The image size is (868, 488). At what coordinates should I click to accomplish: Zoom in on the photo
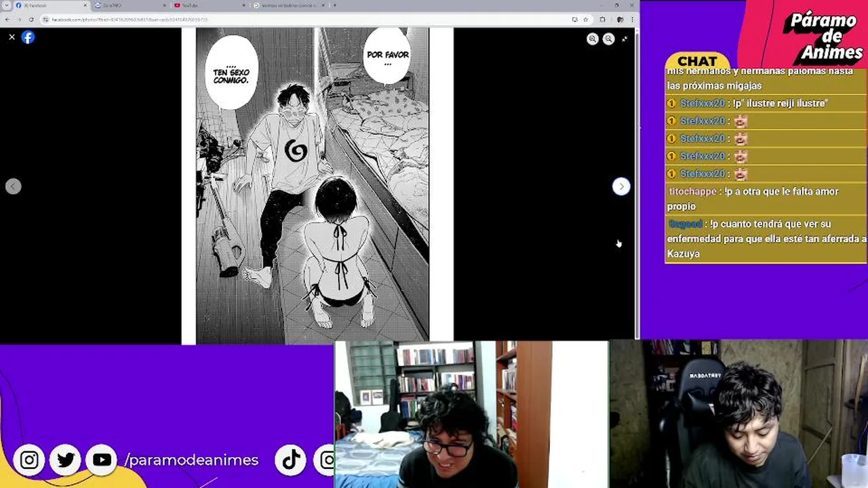coord(593,39)
